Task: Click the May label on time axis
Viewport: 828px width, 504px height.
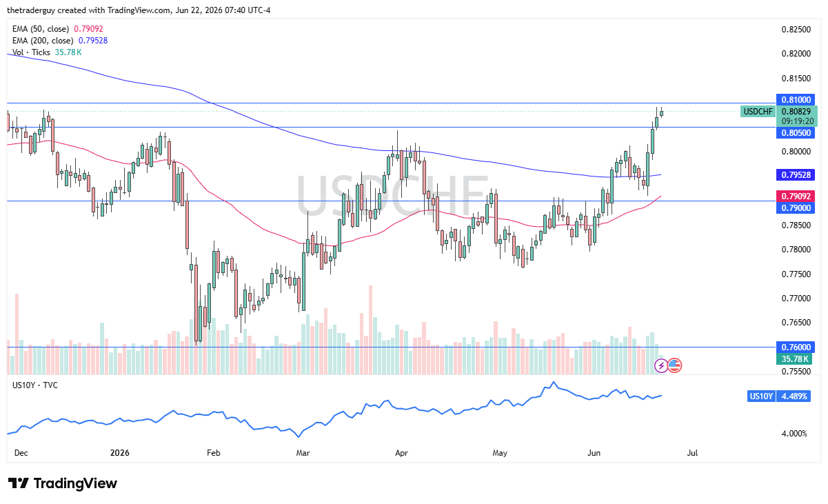Action: tap(500, 453)
